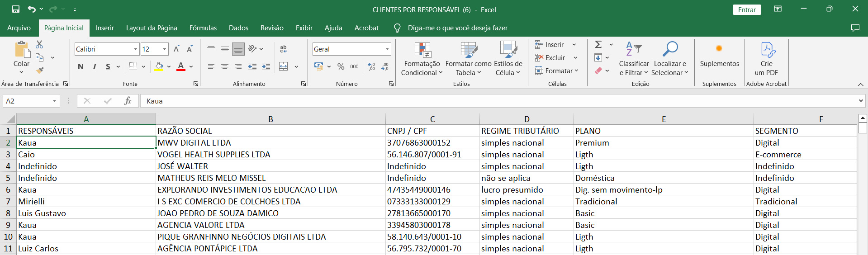This screenshot has height=255, width=868.
Task: Click the Cut scissors icon
Action: click(39, 44)
